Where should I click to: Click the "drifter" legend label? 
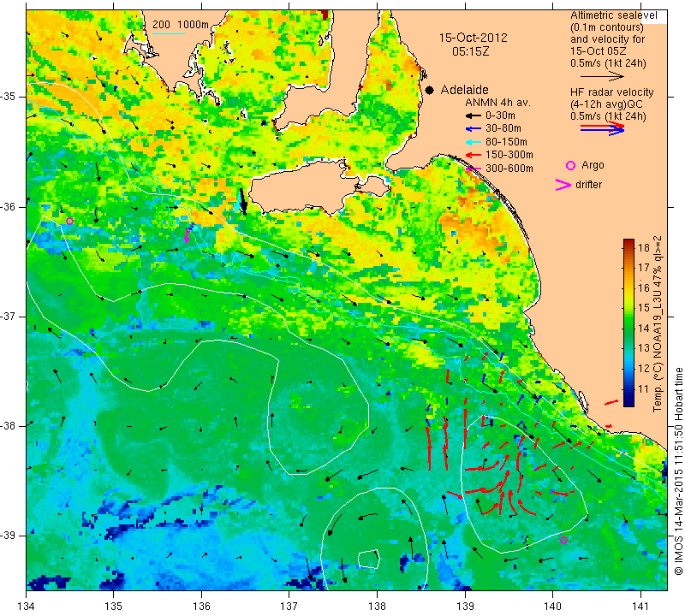pyautogui.click(x=588, y=184)
